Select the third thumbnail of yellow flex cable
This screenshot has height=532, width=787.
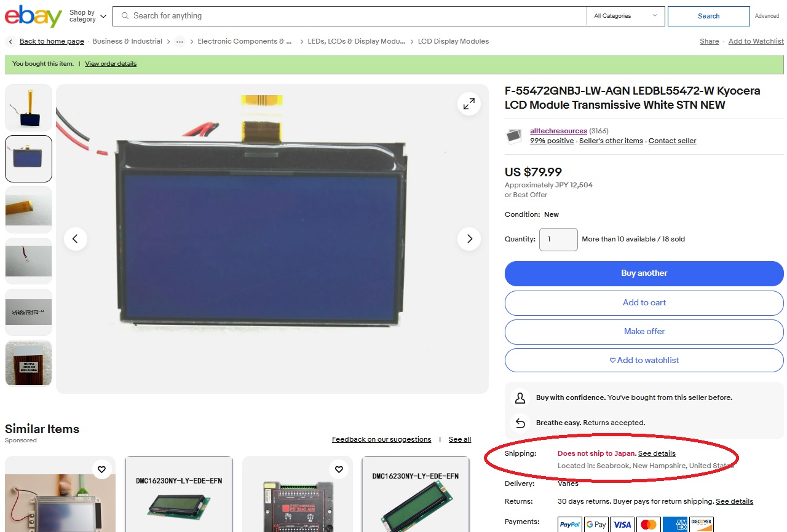28,209
